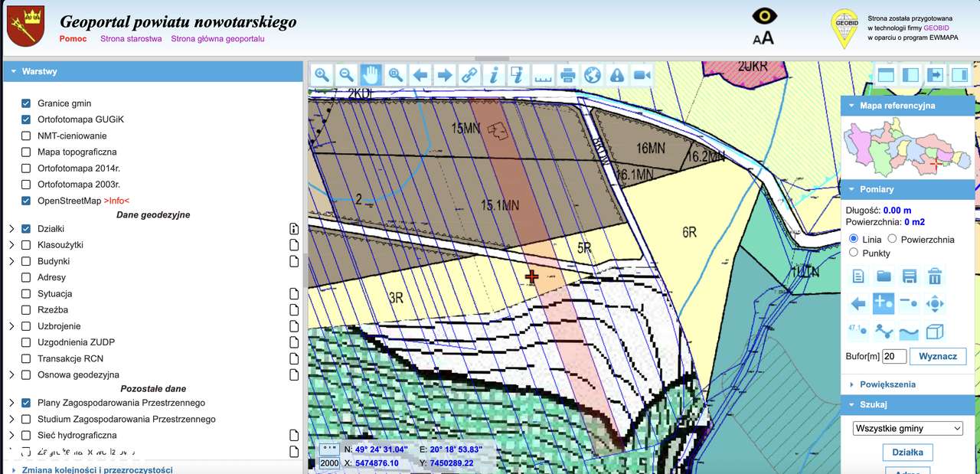Click the video camera icon

[x=642, y=75]
